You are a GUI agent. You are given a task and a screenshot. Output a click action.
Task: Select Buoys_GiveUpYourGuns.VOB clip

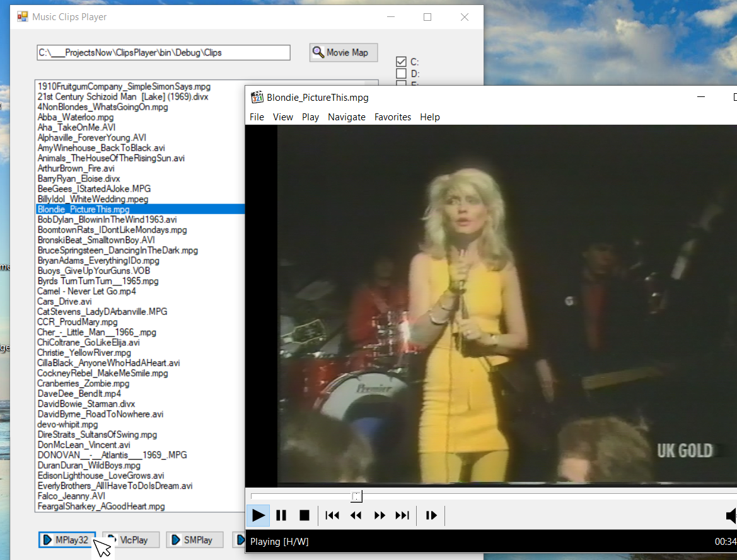tap(93, 271)
